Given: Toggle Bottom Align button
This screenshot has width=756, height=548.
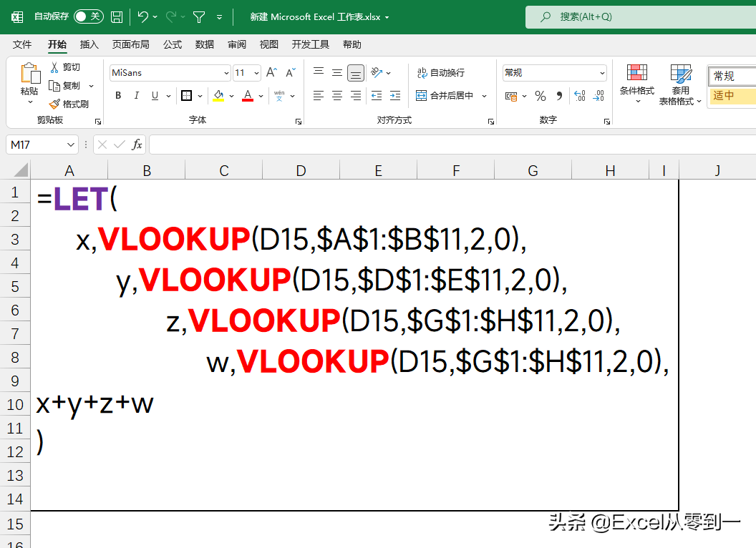Looking at the screenshot, I should click(x=356, y=73).
